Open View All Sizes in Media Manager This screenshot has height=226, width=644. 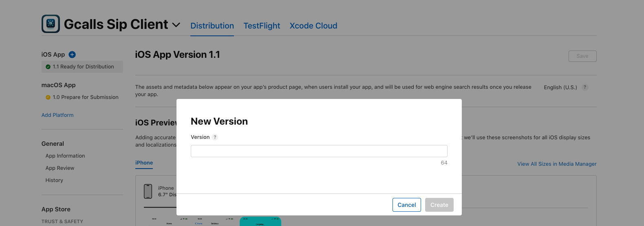click(x=557, y=164)
